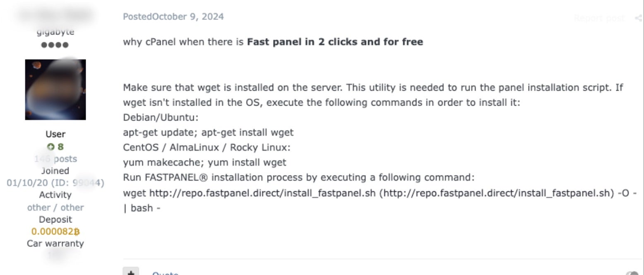Image resolution: width=644 pixels, height=275 pixels.
Task: Click the share post icon
Action: click(638, 18)
